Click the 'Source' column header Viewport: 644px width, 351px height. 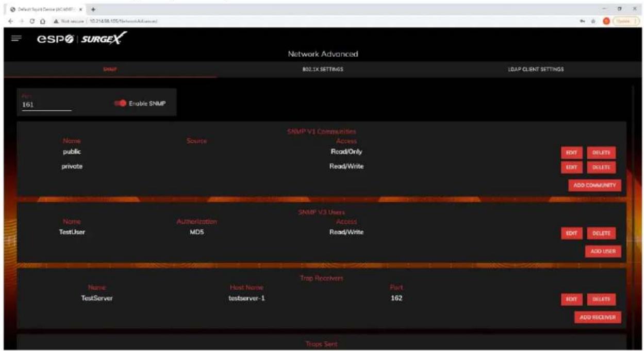[197, 141]
